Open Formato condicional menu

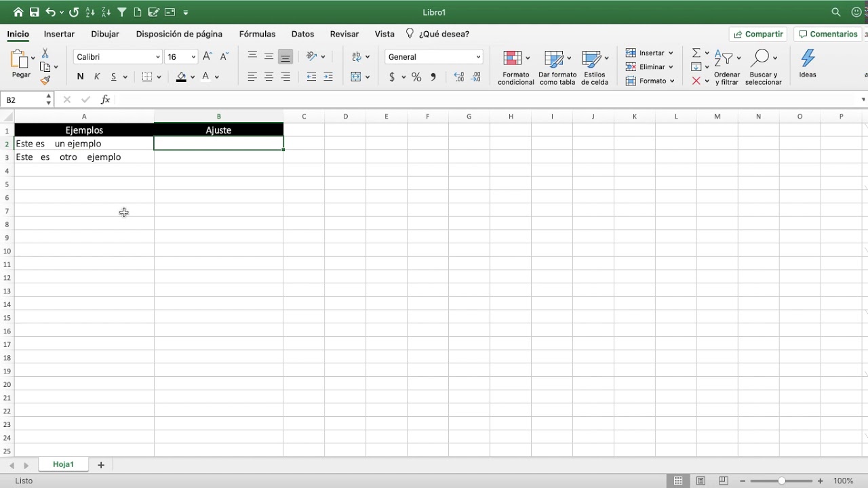516,67
